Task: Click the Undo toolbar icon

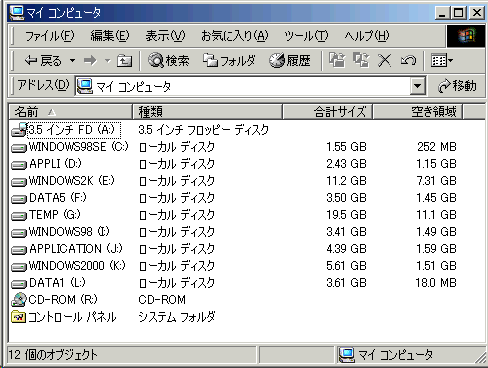Action: pyautogui.click(x=408, y=61)
